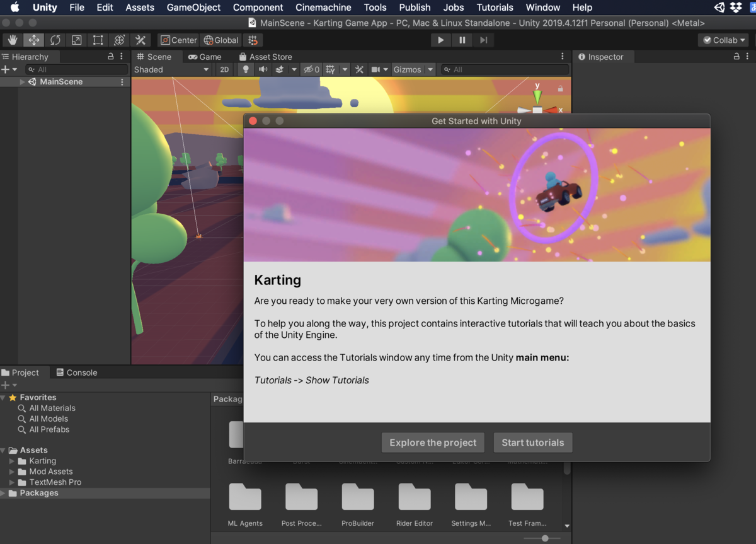Screen dimensions: 756x544
Task: Open Scene view component tools icon
Action: point(359,69)
